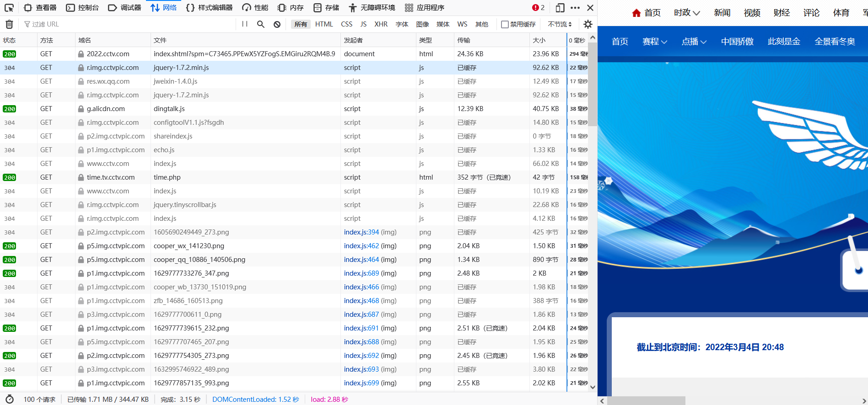This screenshot has width=868, height=405.
Task: Clear the network log with trash icon
Action: [9, 24]
